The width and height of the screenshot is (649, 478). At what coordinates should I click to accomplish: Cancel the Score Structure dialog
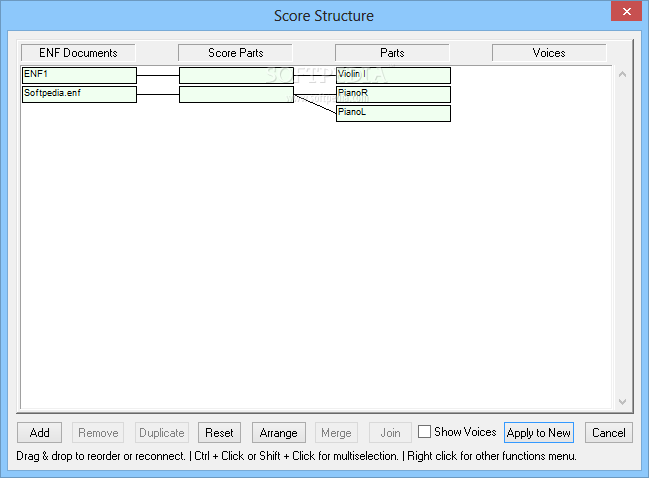coord(608,432)
